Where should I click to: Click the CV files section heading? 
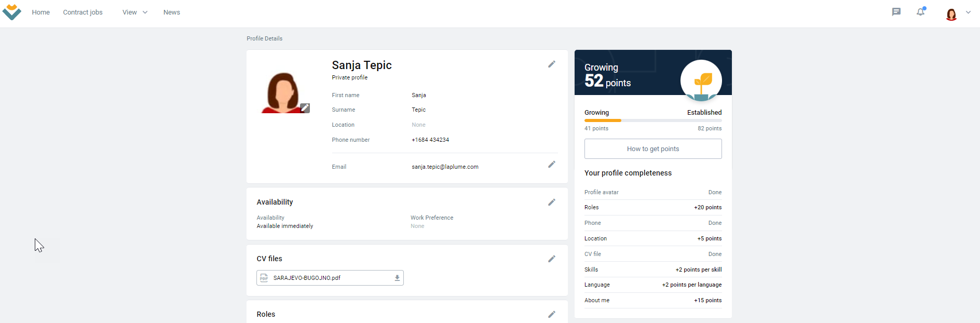[269, 259]
